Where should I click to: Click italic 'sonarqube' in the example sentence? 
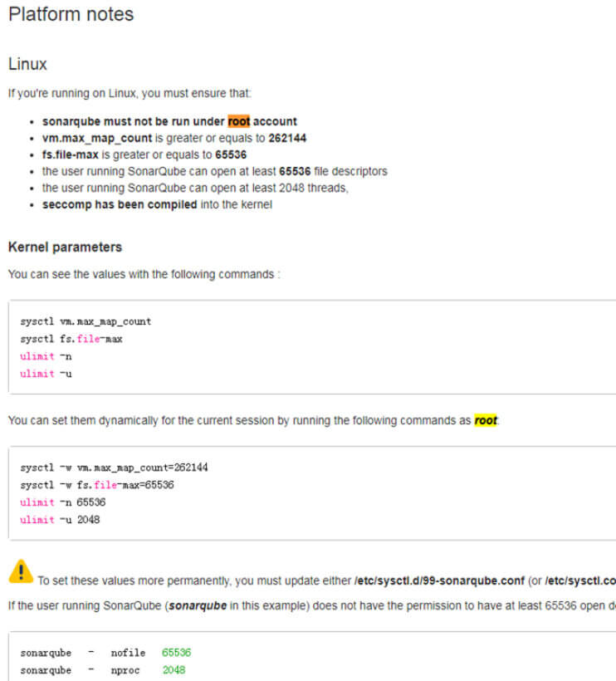coord(198,606)
